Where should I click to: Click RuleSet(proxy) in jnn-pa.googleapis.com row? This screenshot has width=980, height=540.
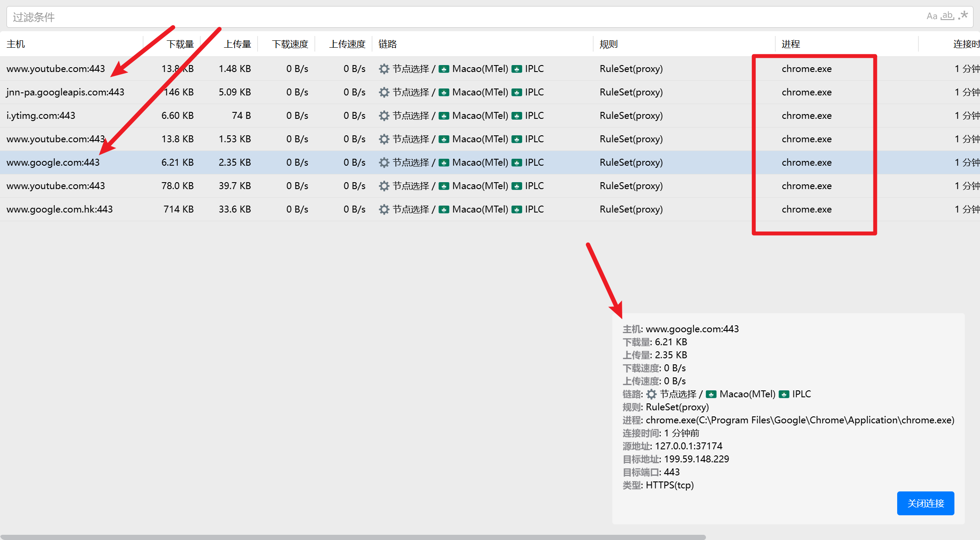point(631,92)
